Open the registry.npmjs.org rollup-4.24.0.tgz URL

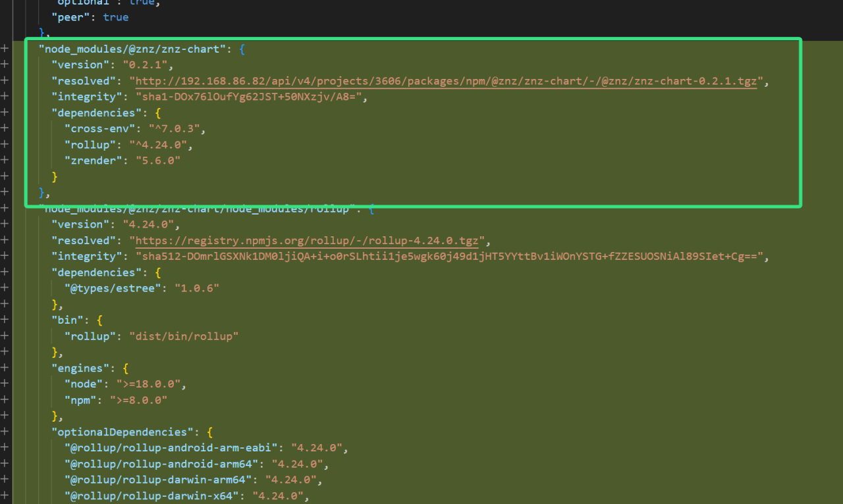click(x=306, y=240)
